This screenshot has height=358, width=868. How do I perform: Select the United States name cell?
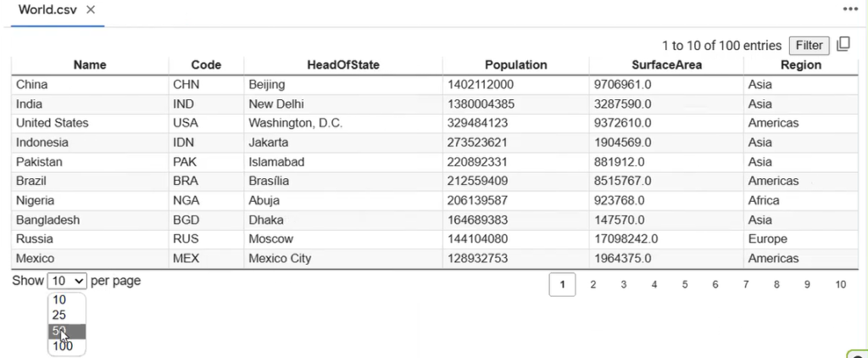90,123
